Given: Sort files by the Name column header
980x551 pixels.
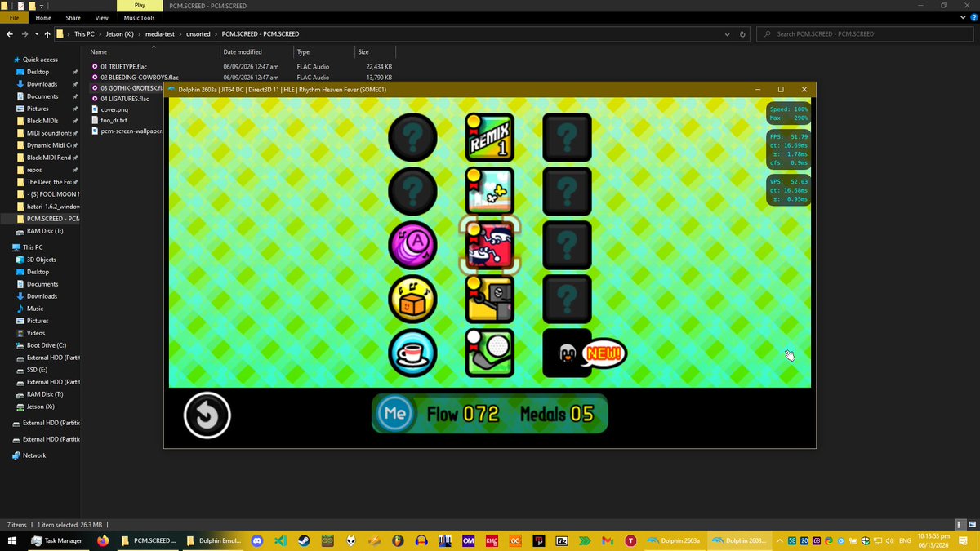Looking at the screenshot, I should [x=153, y=51].
